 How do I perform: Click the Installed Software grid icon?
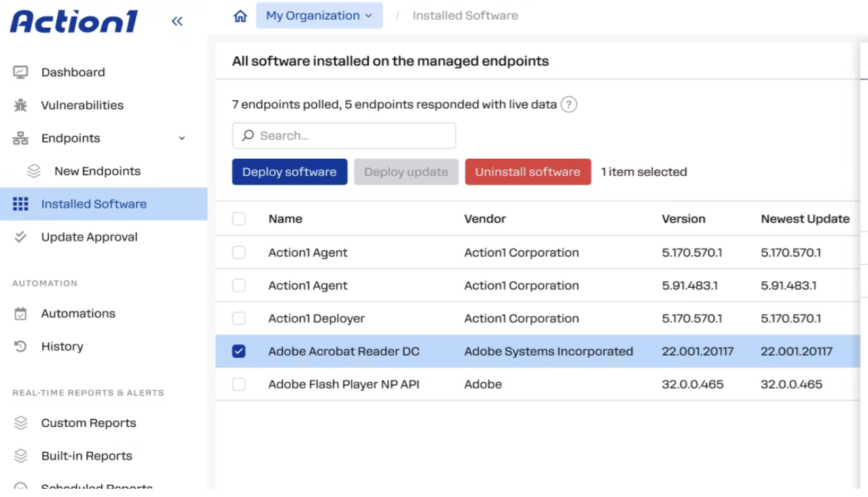[20, 204]
